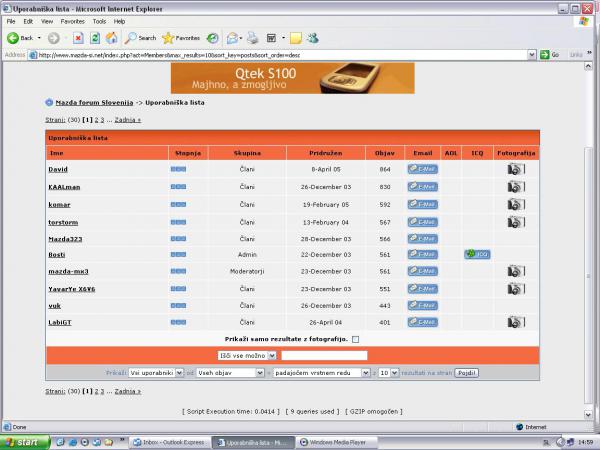The height and width of the screenshot is (450, 600).
Task: Refresh the page with green arrows icon
Action: [95, 38]
